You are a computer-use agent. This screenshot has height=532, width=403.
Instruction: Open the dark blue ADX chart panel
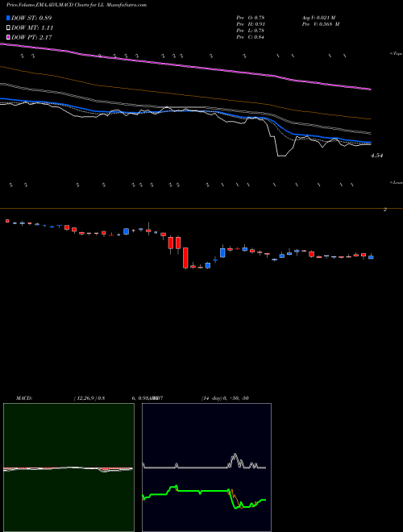[x=206, y=468]
